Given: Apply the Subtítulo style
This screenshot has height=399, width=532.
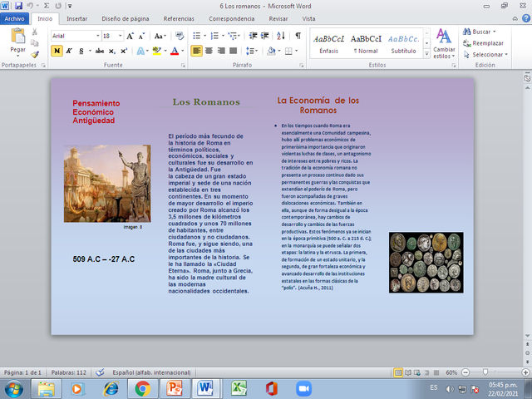Looking at the screenshot, I should [x=403, y=44].
